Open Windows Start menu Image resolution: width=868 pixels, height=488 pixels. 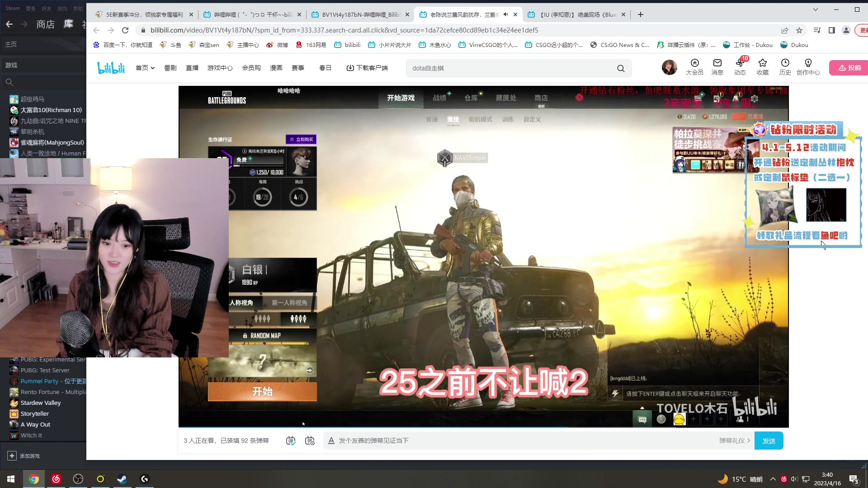tap(11, 479)
